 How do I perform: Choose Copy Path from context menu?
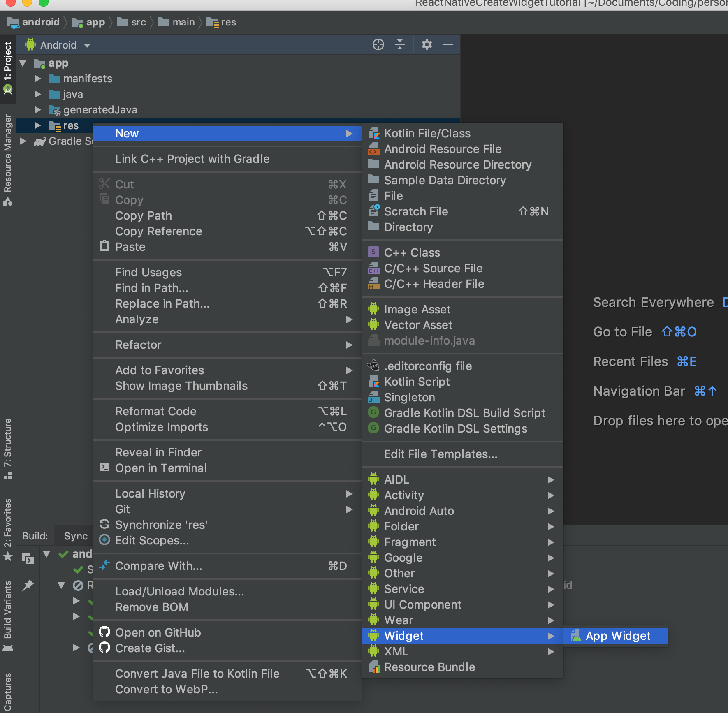pyautogui.click(x=227, y=215)
